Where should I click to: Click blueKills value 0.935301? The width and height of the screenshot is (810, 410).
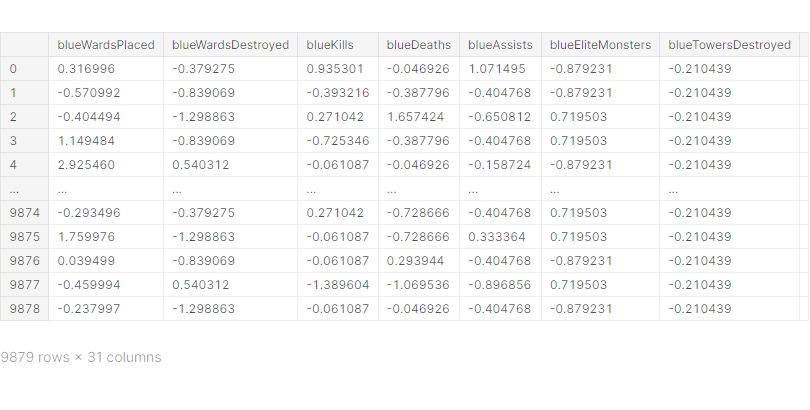point(335,69)
